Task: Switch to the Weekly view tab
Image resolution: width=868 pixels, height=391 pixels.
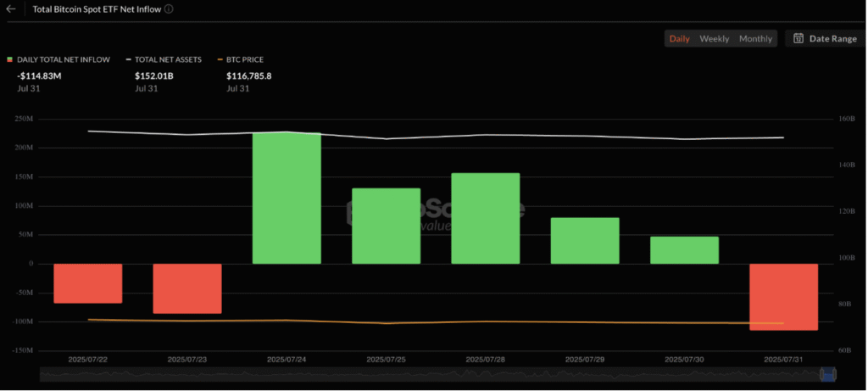Action: pos(714,39)
